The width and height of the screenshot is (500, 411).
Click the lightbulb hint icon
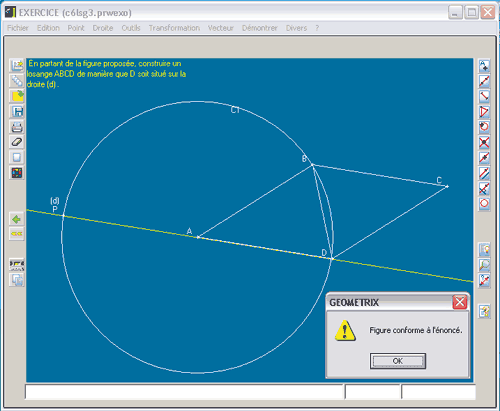(484, 249)
